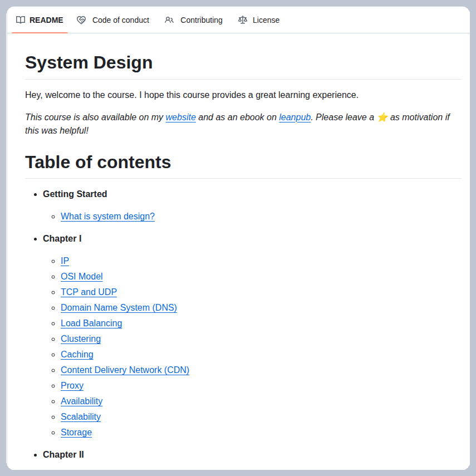Click the Code of conduct heart icon
This screenshot has height=476, width=476.
tap(81, 20)
